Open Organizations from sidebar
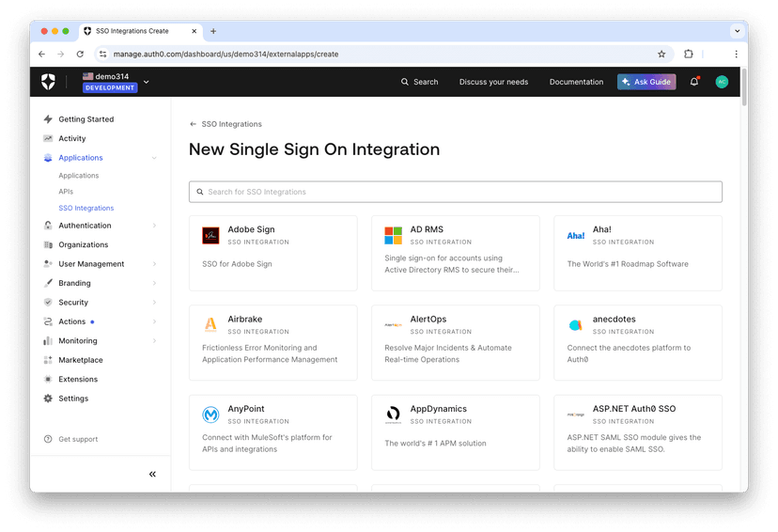 click(x=83, y=244)
